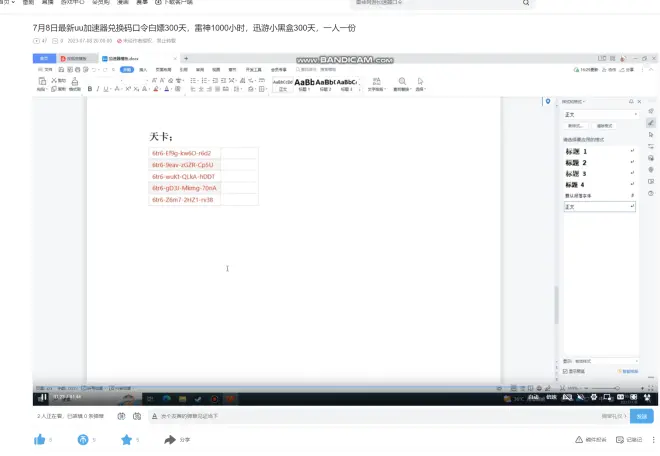Click the find and replace magnifier icon
This screenshot has height=456, width=660.
402,81
